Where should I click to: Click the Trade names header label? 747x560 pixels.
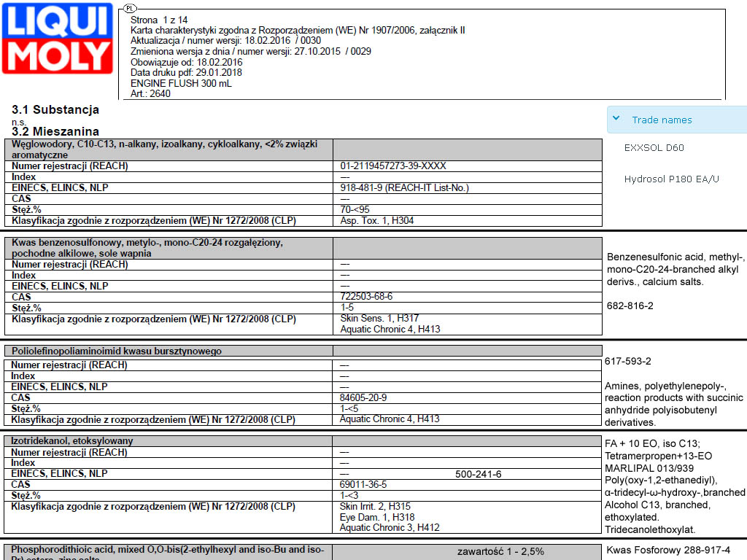[x=662, y=120]
